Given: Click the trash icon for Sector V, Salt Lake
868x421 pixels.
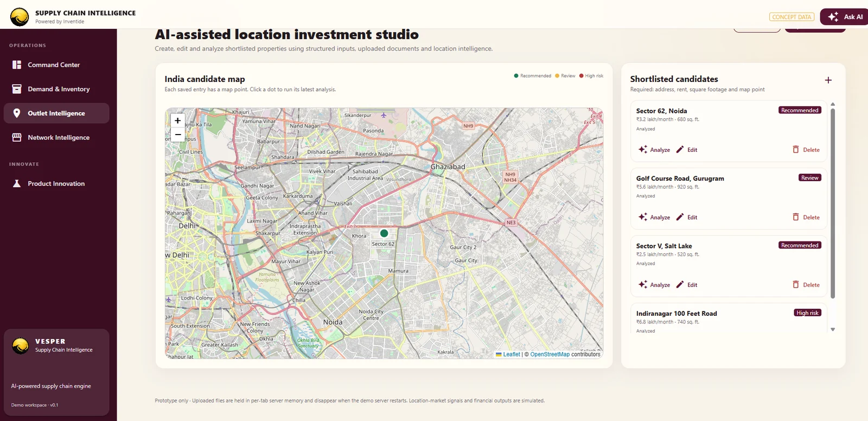Looking at the screenshot, I should point(796,285).
